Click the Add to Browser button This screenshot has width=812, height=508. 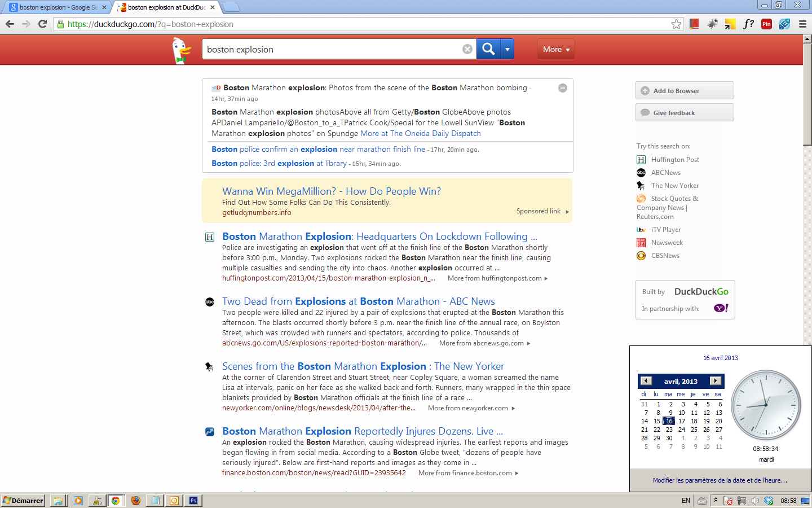pos(685,90)
